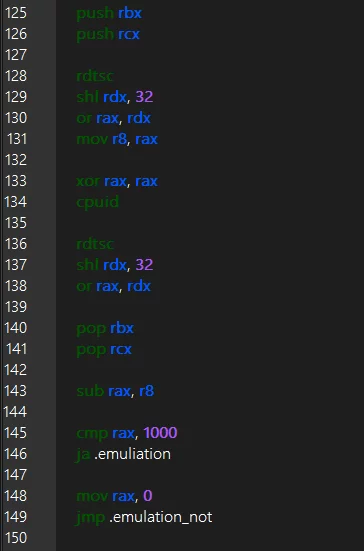Click line number 128 in the gutter
The image size is (364, 551).
click(15, 76)
